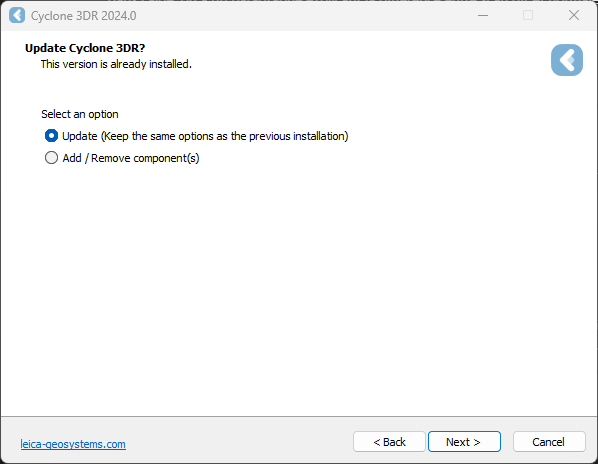Click the 'Update Cyclone 3DR?' heading
The image size is (598, 464).
point(85,48)
